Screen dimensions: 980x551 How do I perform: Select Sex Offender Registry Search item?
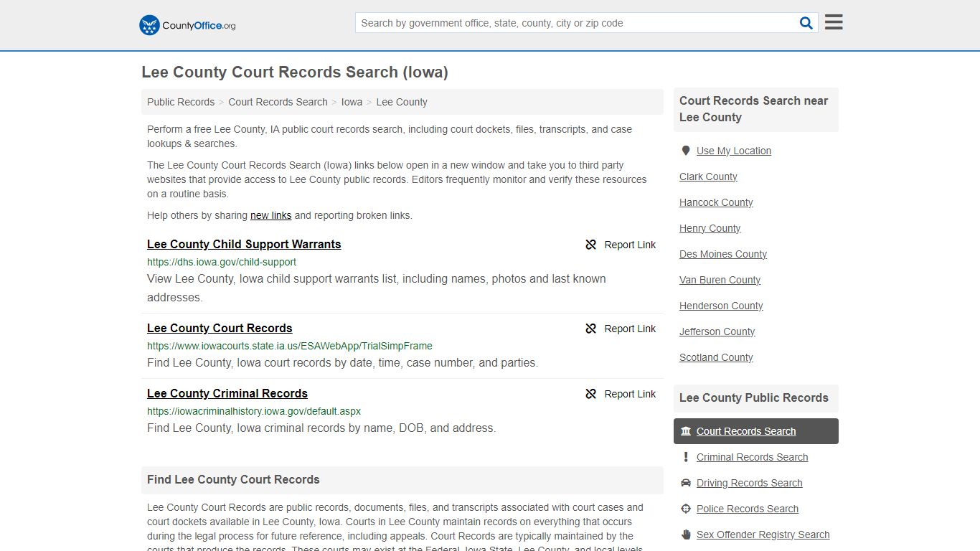click(763, 534)
